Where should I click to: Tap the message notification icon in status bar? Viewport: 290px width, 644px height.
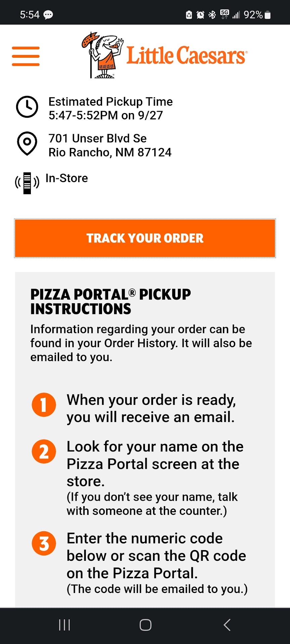coord(48,15)
